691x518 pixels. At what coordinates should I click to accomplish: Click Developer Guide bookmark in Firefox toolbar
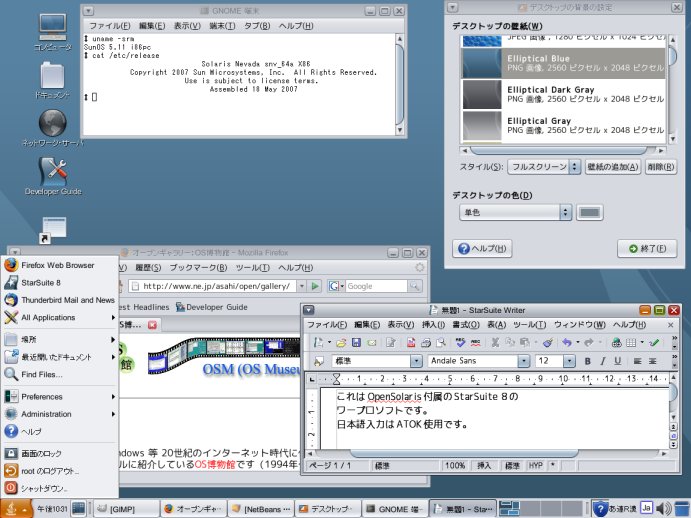point(212,307)
